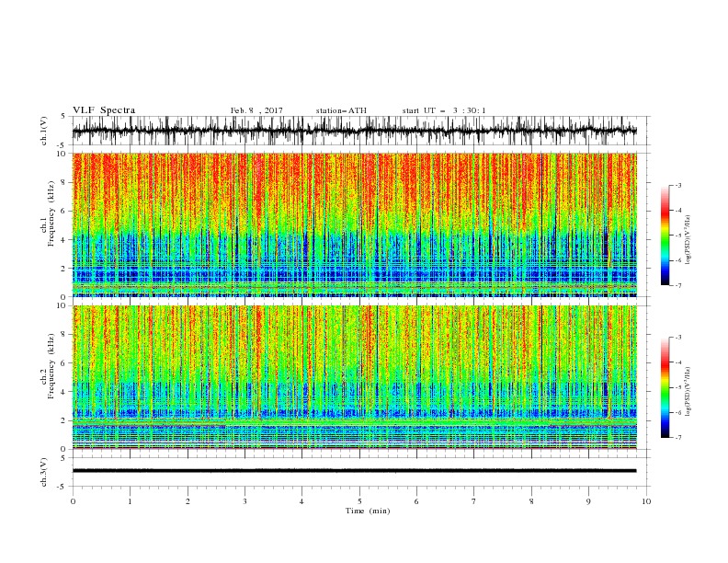The height and width of the screenshot is (563, 728).
Task: Click the "ch.1(V)" axis label
Action: click(44, 131)
